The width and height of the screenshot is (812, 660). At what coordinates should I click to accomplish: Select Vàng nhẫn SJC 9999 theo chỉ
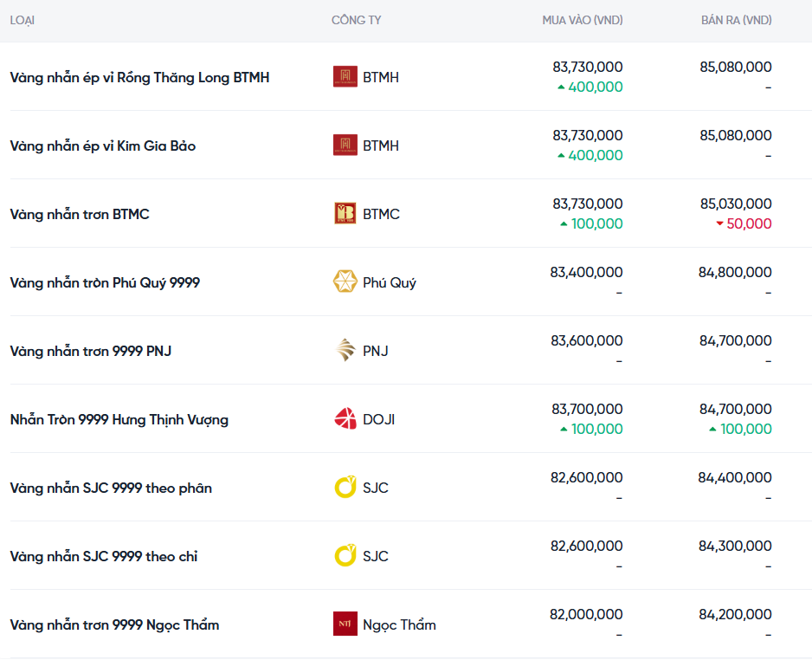coord(104,556)
